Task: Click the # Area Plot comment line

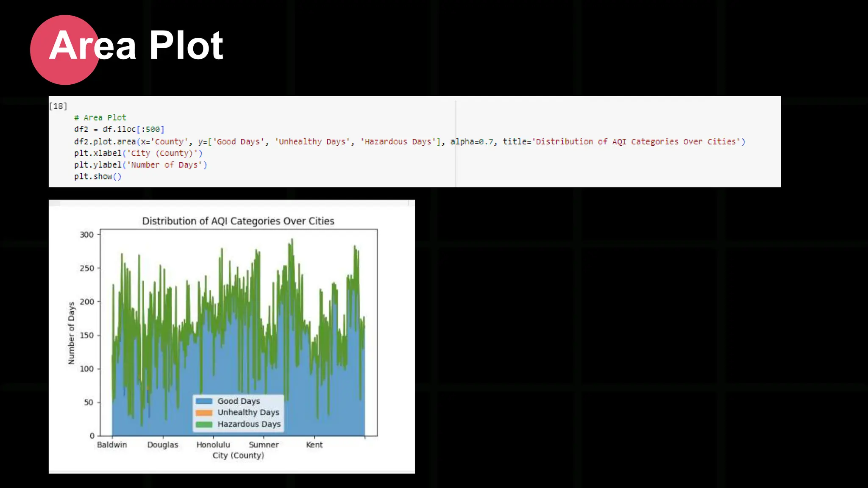Action: click(100, 118)
